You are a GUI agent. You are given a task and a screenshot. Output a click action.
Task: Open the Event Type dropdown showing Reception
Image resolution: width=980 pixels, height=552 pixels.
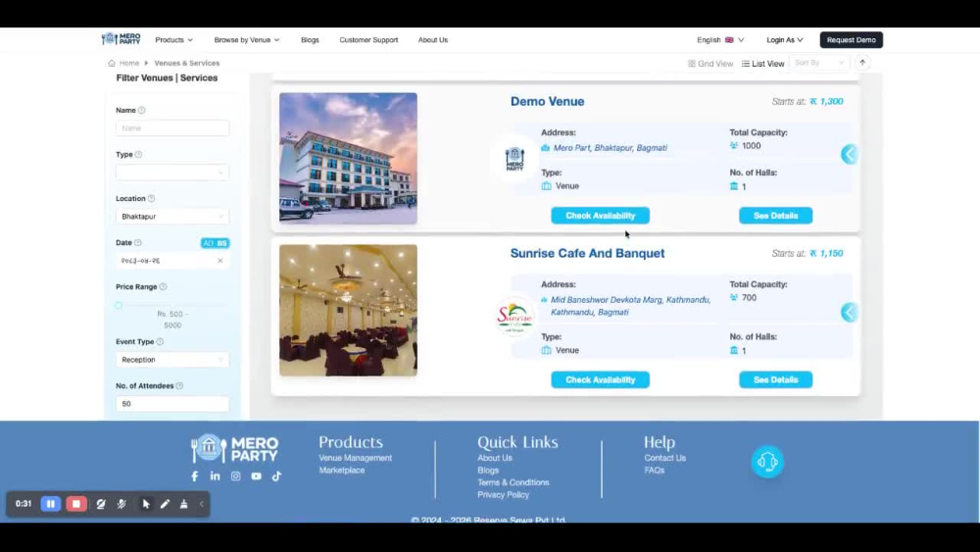tap(172, 360)
